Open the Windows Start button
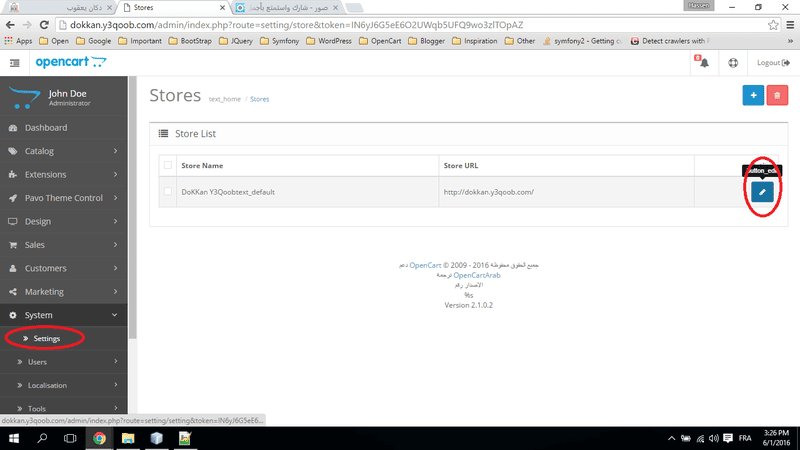800x450 pixels. 14,438
